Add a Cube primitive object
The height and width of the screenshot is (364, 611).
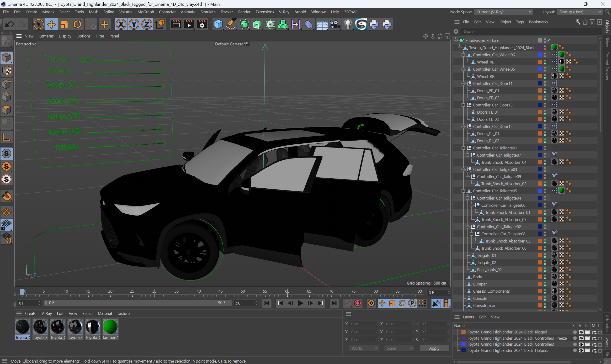(x=218, y=24)
